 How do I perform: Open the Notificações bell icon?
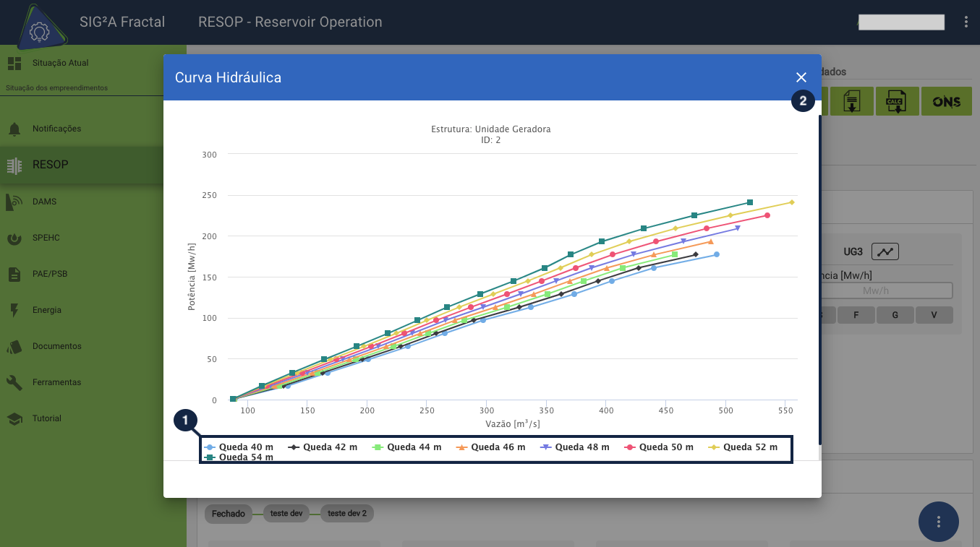(14, 129)
